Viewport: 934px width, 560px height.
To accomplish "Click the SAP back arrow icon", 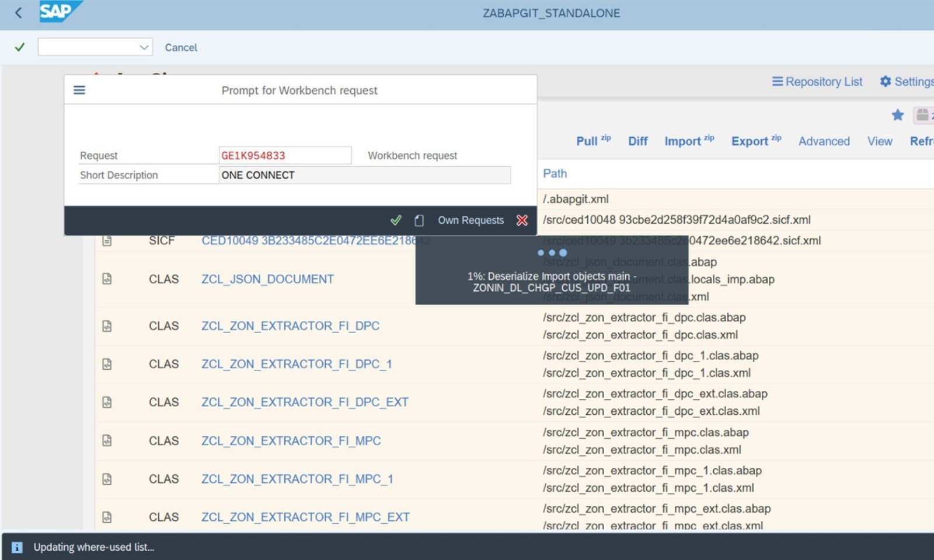I will [x=19, y=13].
